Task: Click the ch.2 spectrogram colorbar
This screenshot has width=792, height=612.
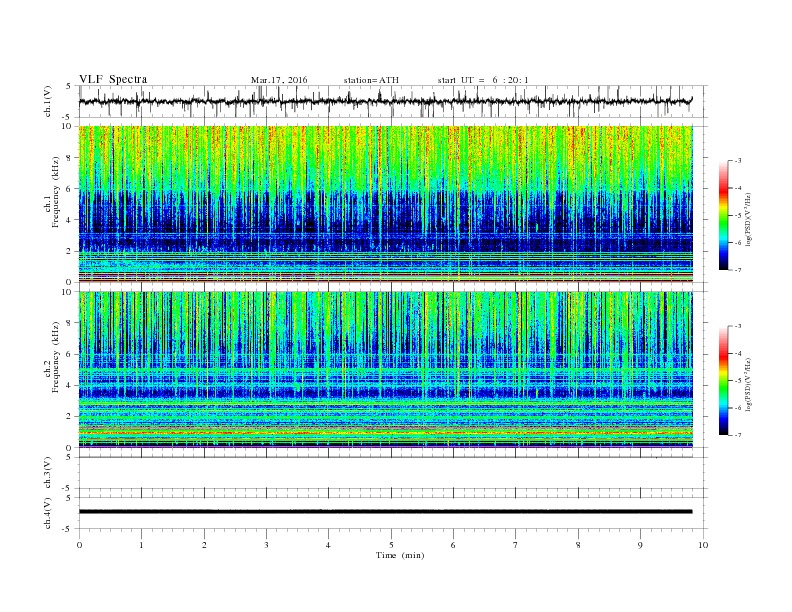Action: (x=723, y=381)
